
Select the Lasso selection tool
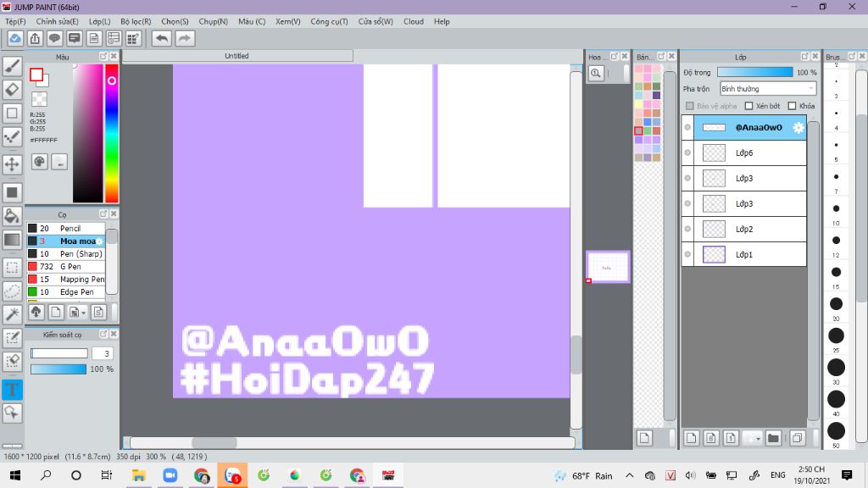(12, 291)
